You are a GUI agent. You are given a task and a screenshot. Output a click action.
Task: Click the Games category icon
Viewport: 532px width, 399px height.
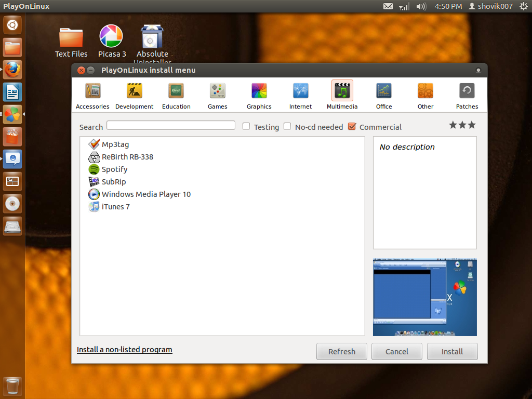(x=217, y=95)
